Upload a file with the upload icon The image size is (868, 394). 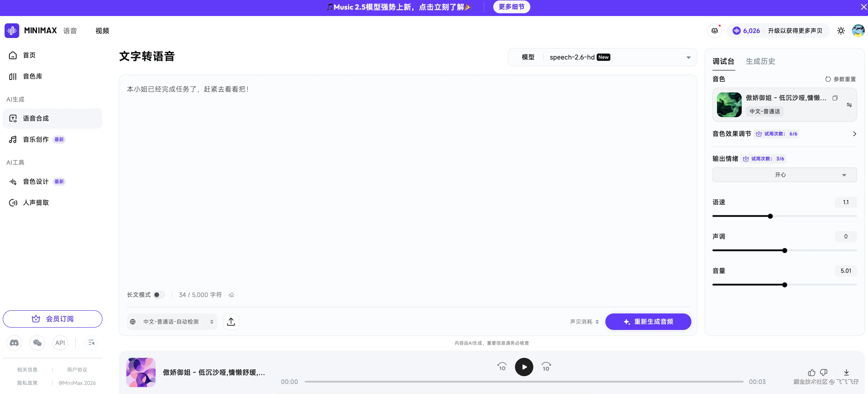231,322
